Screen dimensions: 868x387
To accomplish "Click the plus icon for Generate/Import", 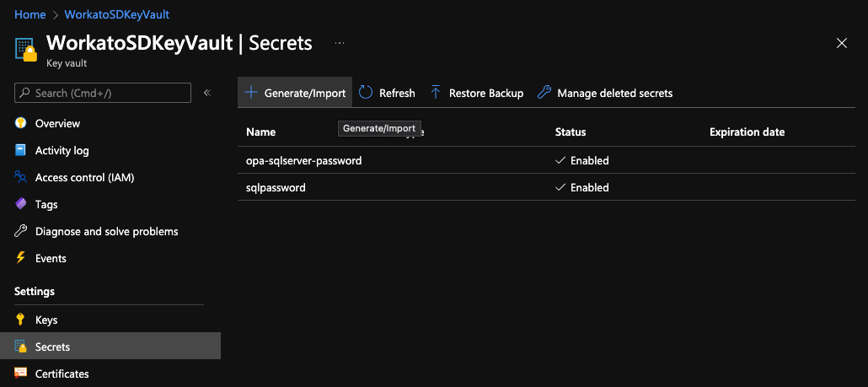I will click(x=251, y=93).
